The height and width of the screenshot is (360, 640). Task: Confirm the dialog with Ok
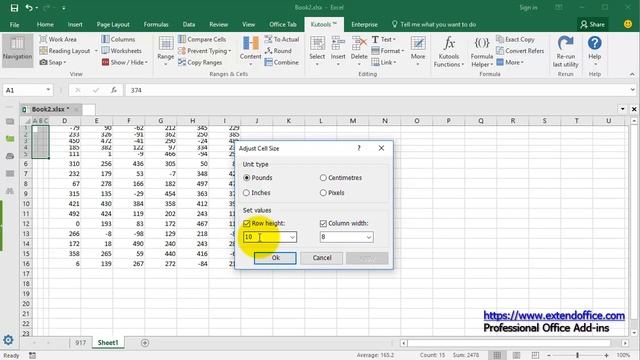(x=275, y=258)
